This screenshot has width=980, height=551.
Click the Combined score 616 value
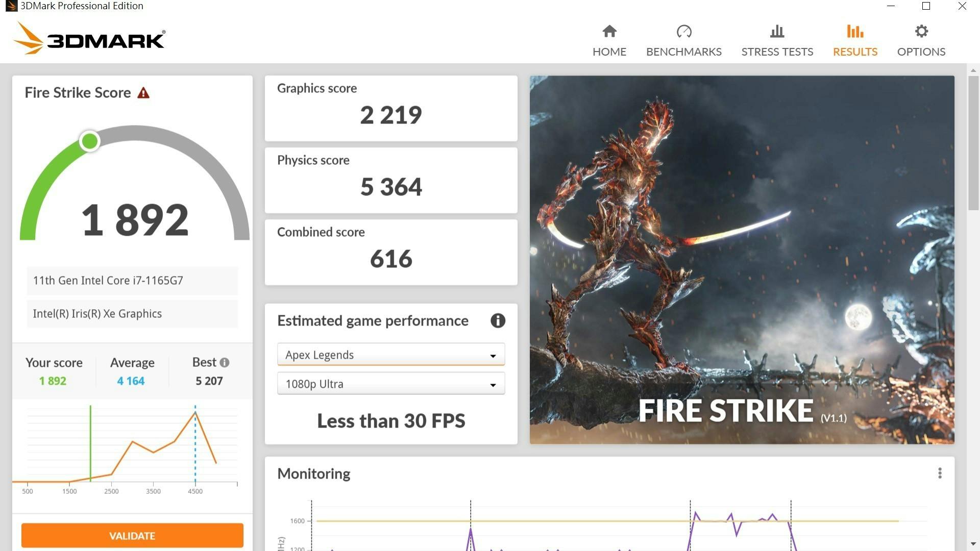[391, 259]
